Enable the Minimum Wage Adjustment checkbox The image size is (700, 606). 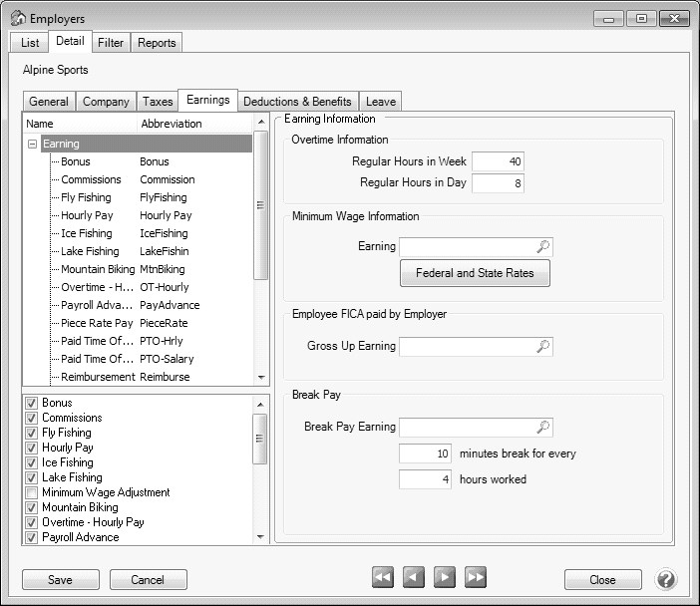33,492
